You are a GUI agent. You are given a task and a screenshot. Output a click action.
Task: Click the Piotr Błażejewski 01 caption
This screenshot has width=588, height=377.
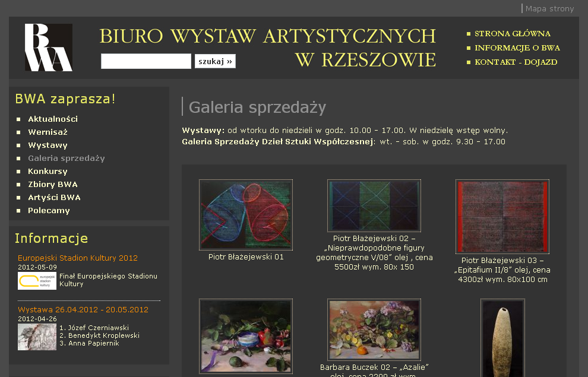pos(246,257)
